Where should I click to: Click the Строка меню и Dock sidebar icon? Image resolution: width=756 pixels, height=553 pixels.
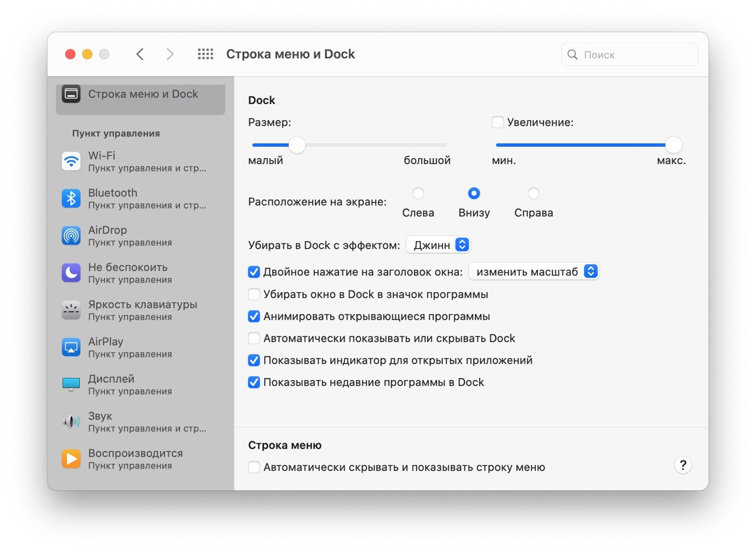71,94
